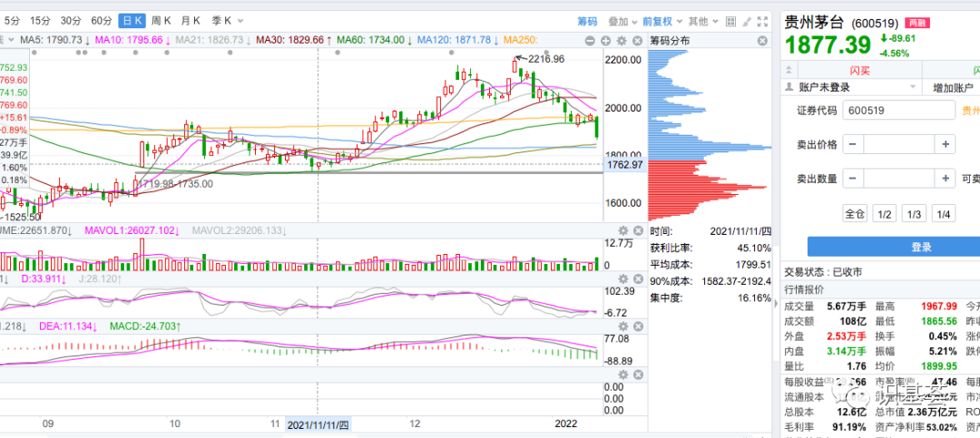Click the 两融 badge

point(918,23)
